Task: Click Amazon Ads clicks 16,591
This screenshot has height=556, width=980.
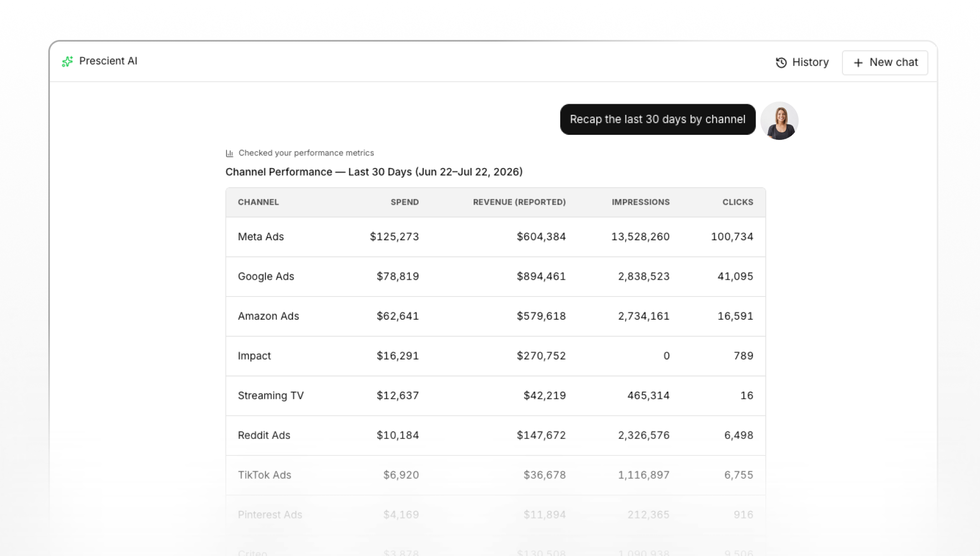Action: tap(735, 316)
